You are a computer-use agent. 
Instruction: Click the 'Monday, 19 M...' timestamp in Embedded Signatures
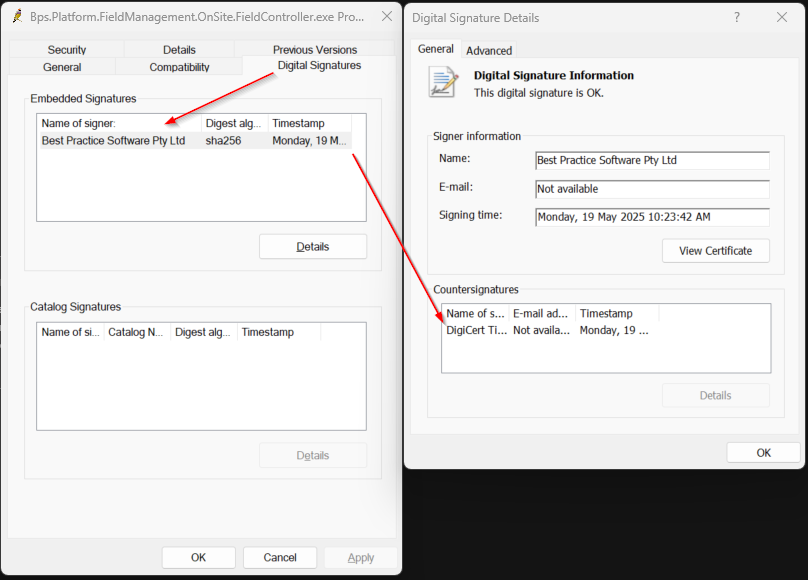[x=309, y=141]
